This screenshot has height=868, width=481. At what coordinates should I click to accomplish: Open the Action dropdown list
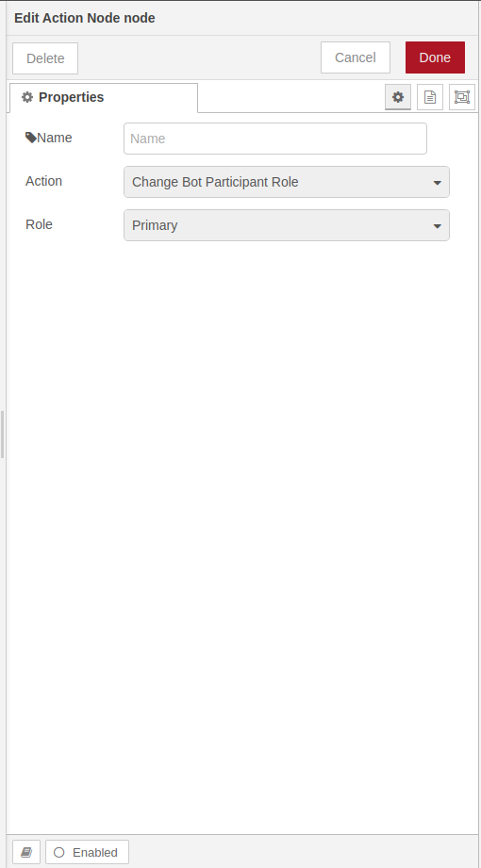[x=287, y=182]
